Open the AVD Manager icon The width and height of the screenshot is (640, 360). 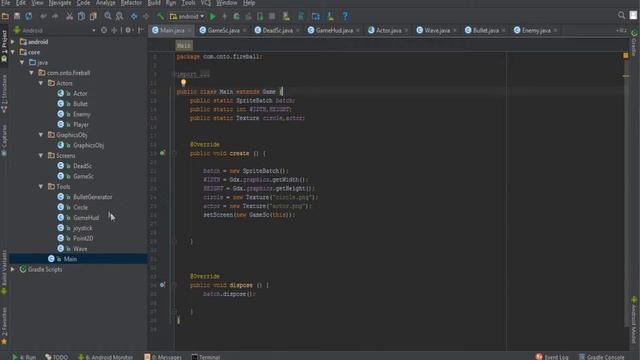point(286,16)
